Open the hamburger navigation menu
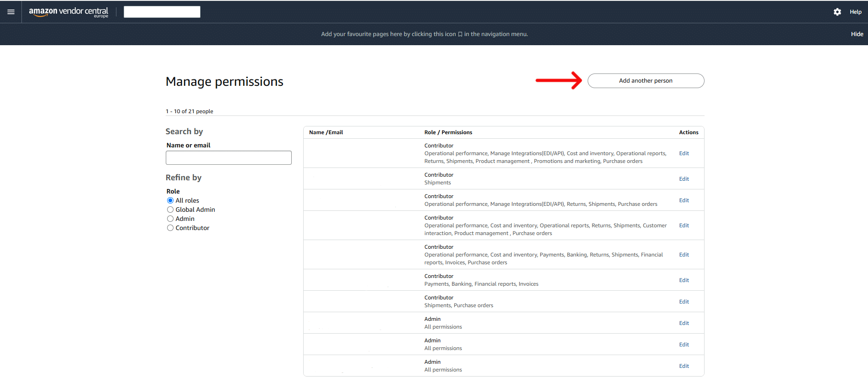Screen dimensions: 868x377 (x=11, y=12)
